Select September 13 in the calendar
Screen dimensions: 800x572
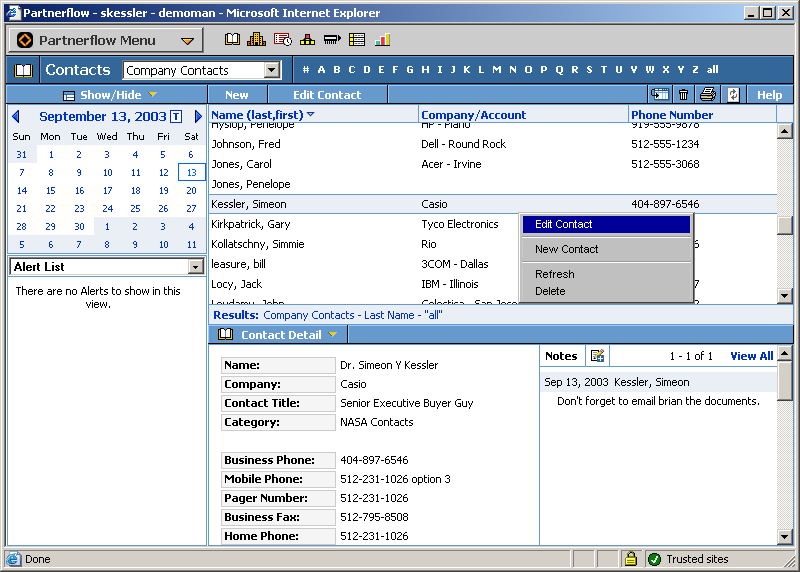(x=191, y=172)
